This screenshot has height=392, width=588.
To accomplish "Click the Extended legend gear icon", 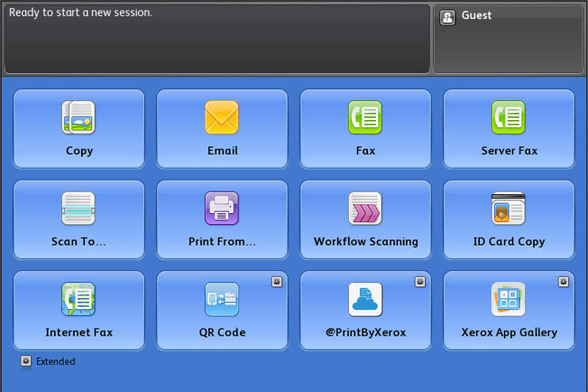I will pyautogui.click(x=26, y=362).
